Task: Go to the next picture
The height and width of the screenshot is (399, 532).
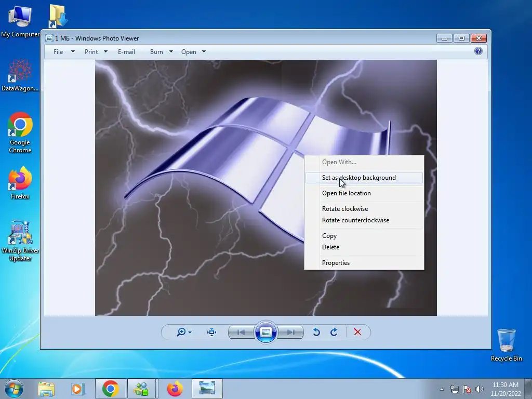Action: [x=291, y=332]
